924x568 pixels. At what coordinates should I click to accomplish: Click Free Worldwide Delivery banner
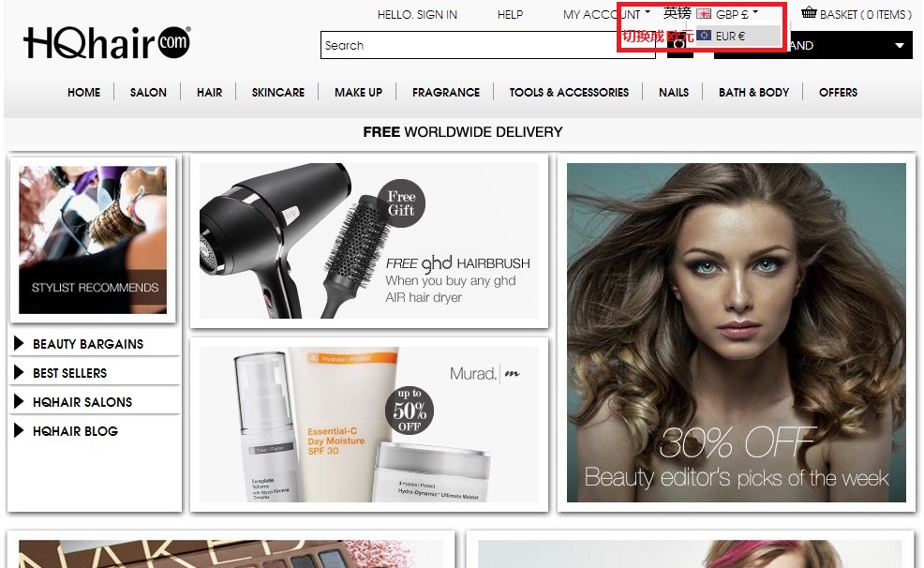463,132
